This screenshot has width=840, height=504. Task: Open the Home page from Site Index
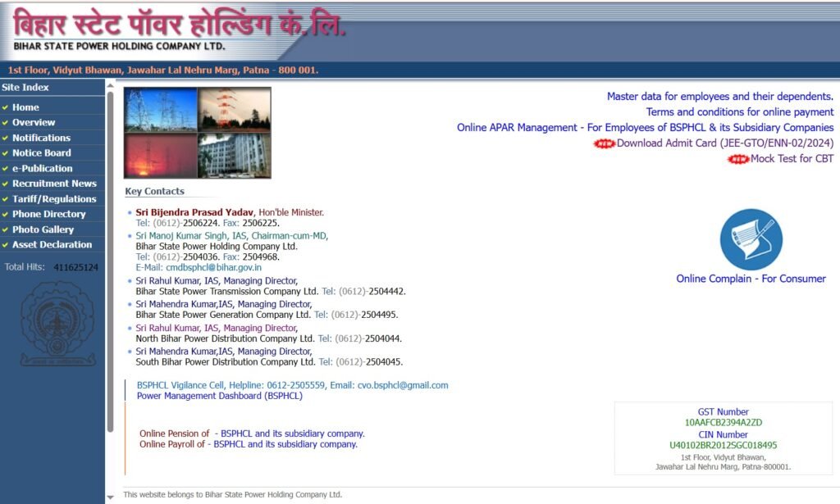25,107
